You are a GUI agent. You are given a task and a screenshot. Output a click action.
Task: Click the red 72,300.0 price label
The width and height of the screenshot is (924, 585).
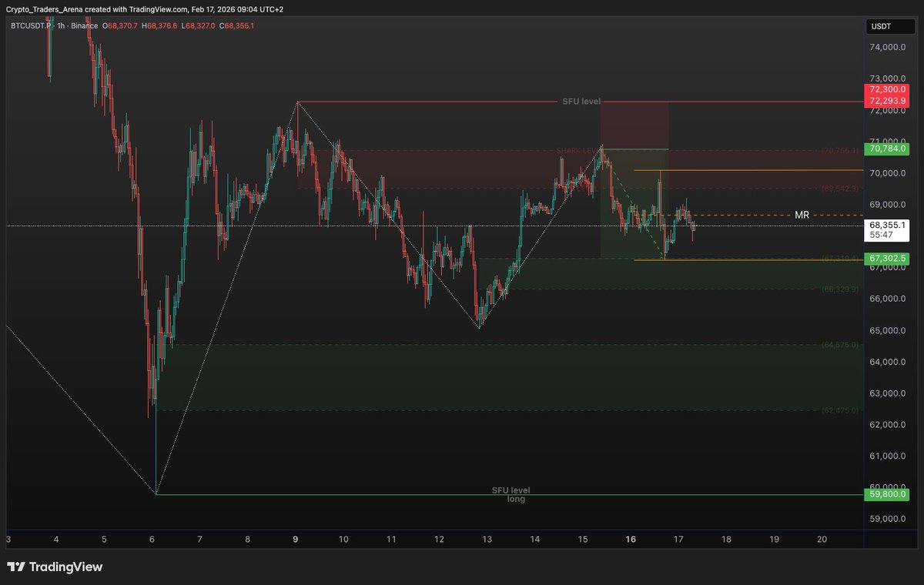pyautogui.click(x=887, y=90)
